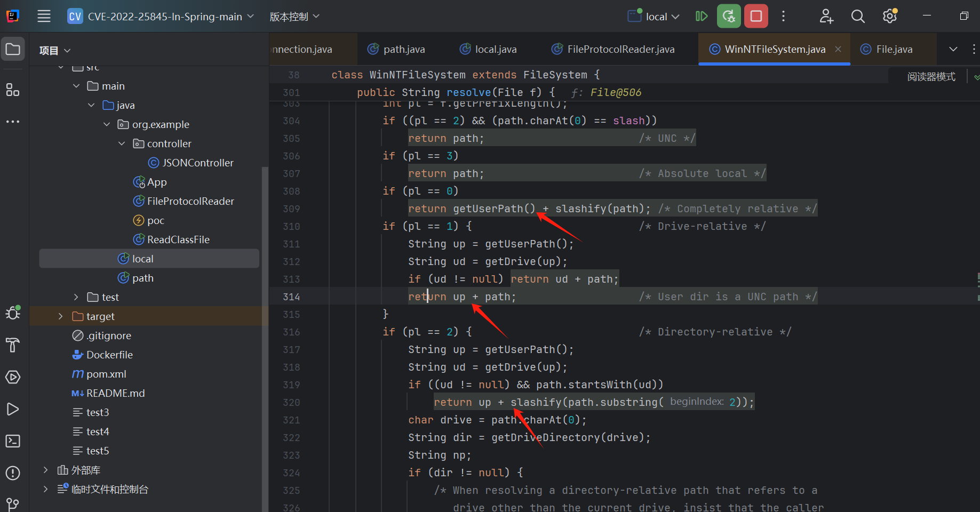Image resolution: width=980 pixels, height=512 pixels.
Task: Collapse the java folder
Action: tap(91, 105)
